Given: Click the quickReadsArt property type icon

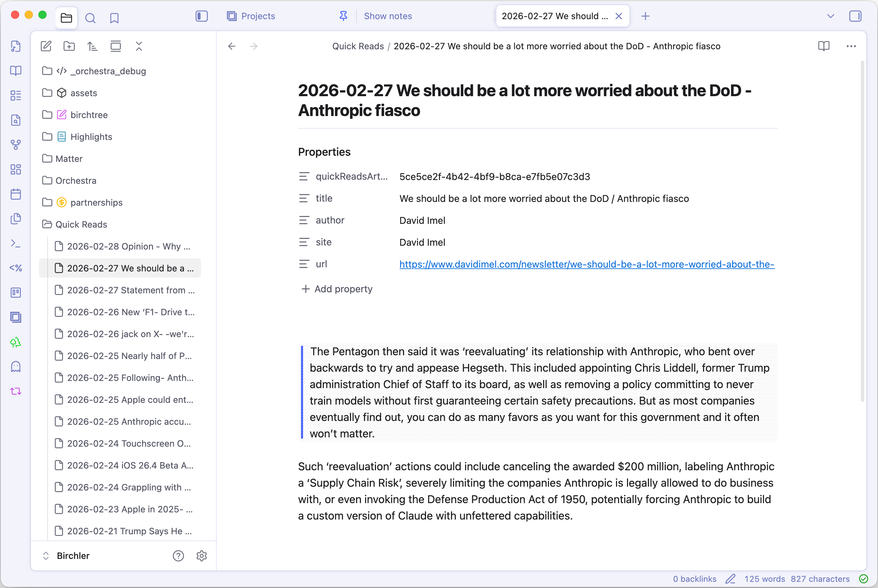Looking at the screenshot, I should click(304, 177).
